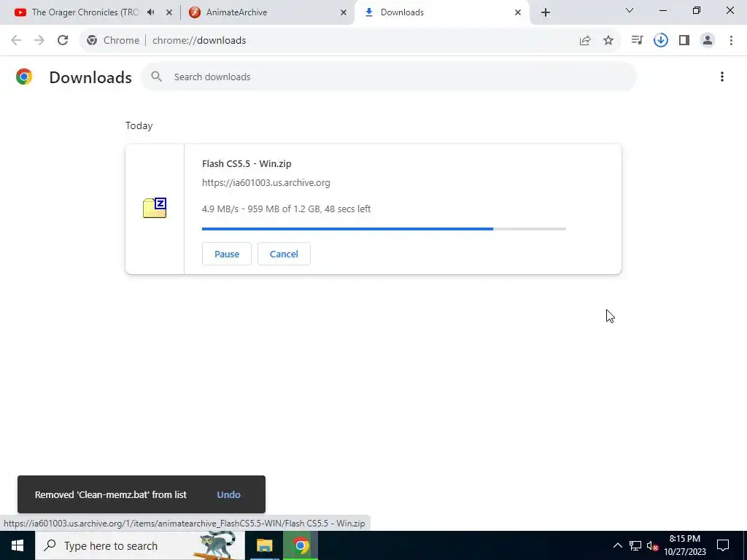The width and height of the screenshot is (747, 560).
Task: Click the muted volume tray icon
Action: point(653,545)
